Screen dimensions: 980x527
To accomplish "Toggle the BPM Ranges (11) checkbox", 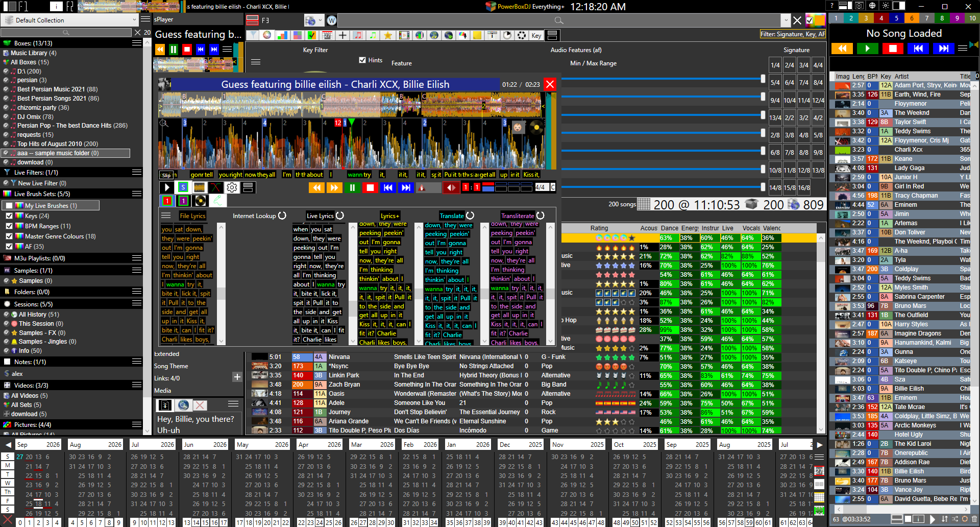I will [9, 226].
